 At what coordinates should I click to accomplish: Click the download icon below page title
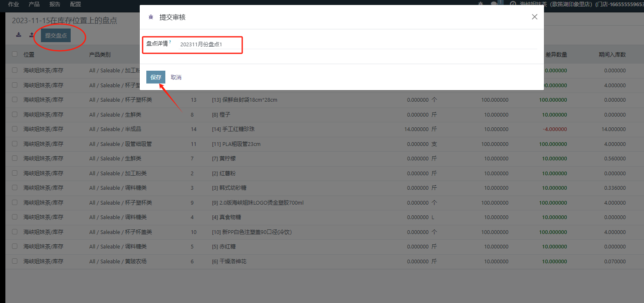pos(19,35)
